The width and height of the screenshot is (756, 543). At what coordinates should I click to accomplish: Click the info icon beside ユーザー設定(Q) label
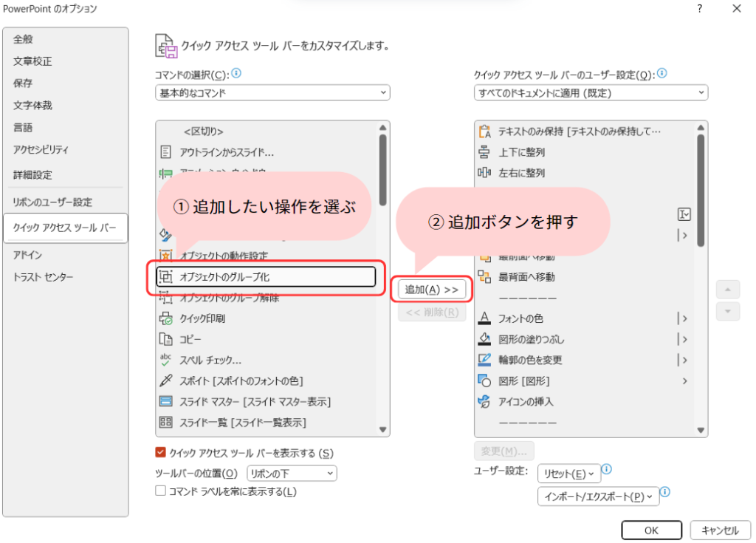tap(662, 73)
